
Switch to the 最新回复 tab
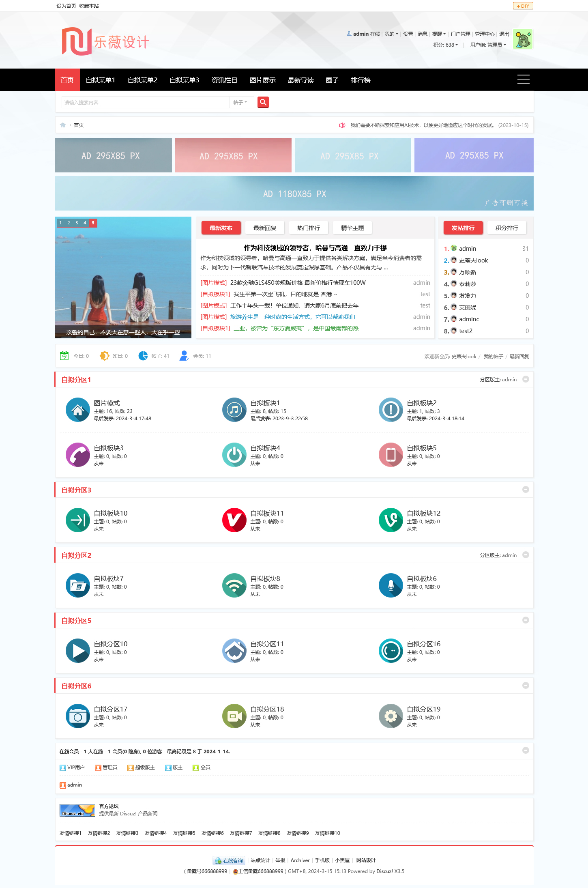coord(265,228)
